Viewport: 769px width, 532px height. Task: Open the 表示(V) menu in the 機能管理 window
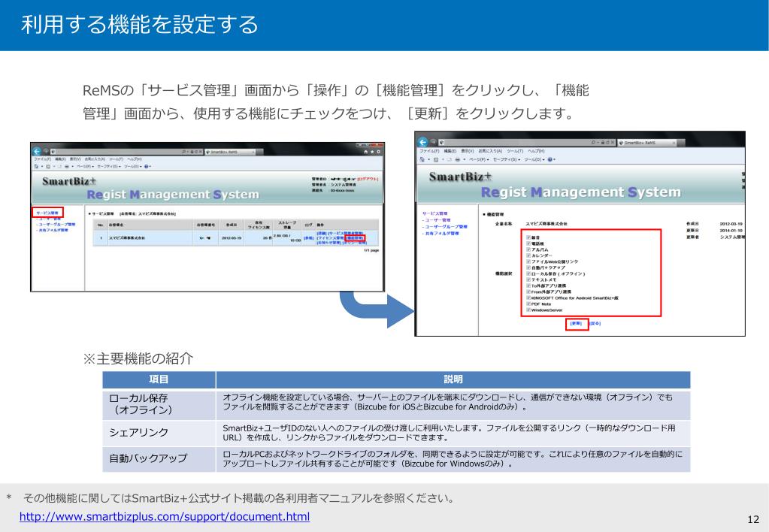(x=468, y=151)
